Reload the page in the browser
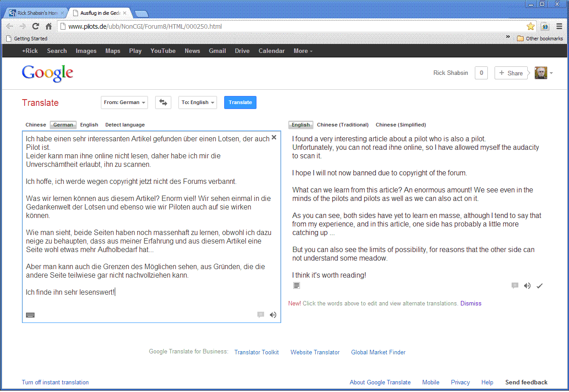Screen dimensions: 569x392 [35, 26]
